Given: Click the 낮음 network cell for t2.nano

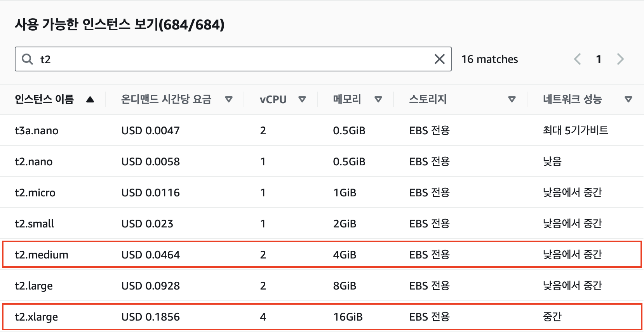Looking at the screenshot, I should tap(552, 161).
